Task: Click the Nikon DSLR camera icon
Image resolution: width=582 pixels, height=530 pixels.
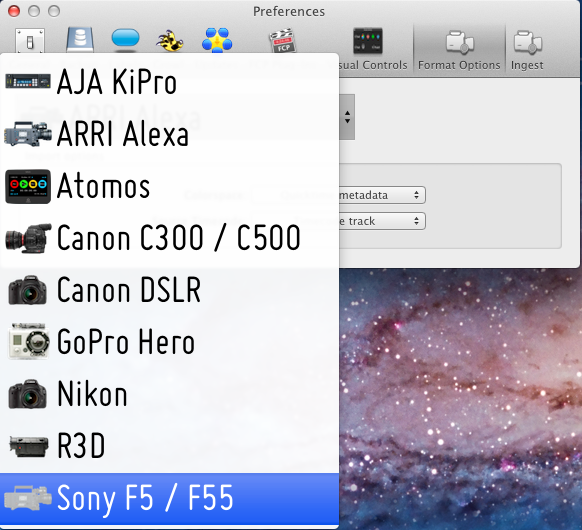Action: click(x=28, y=394)
